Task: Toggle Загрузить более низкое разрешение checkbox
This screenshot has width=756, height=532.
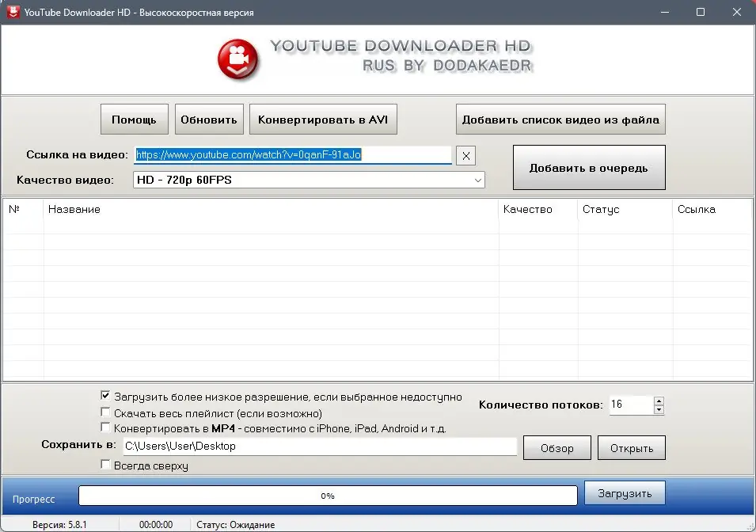Action: [105, 396]
